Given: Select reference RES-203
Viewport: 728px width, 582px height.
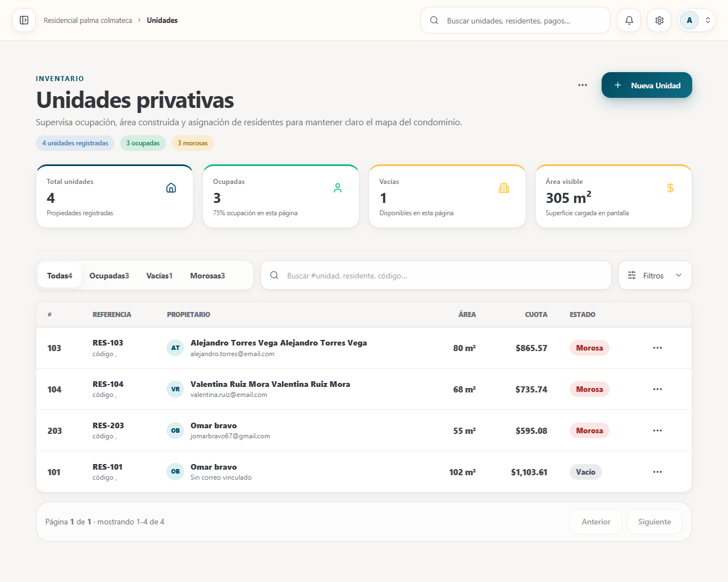Looking at the screenshot, I should pyautogui.click(x=108, y=425).
